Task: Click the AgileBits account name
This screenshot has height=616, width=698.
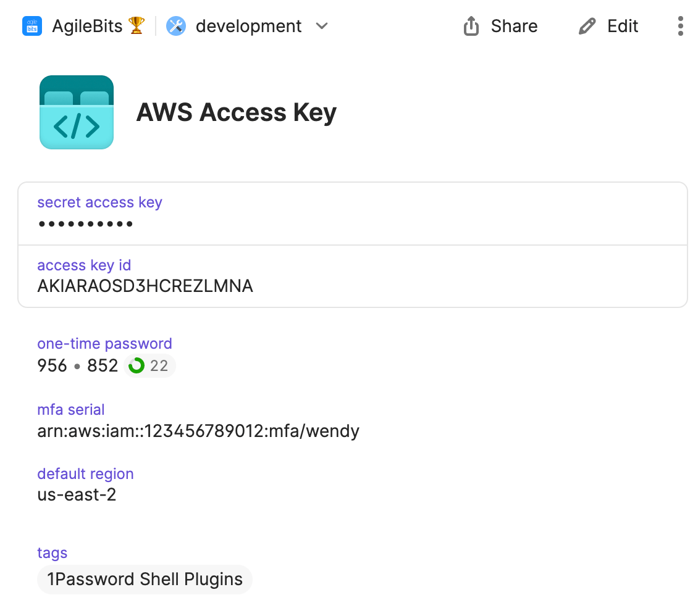Action: 88,26
